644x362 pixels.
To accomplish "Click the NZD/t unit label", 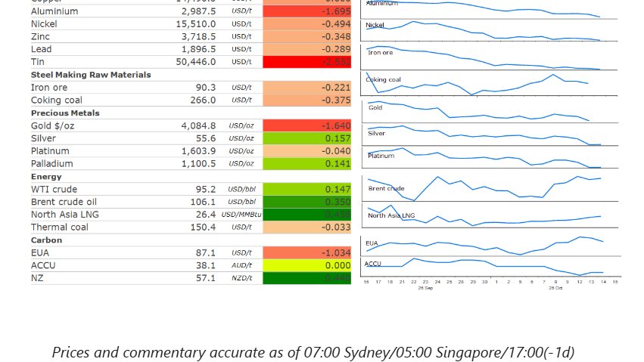I will point(241,278).
